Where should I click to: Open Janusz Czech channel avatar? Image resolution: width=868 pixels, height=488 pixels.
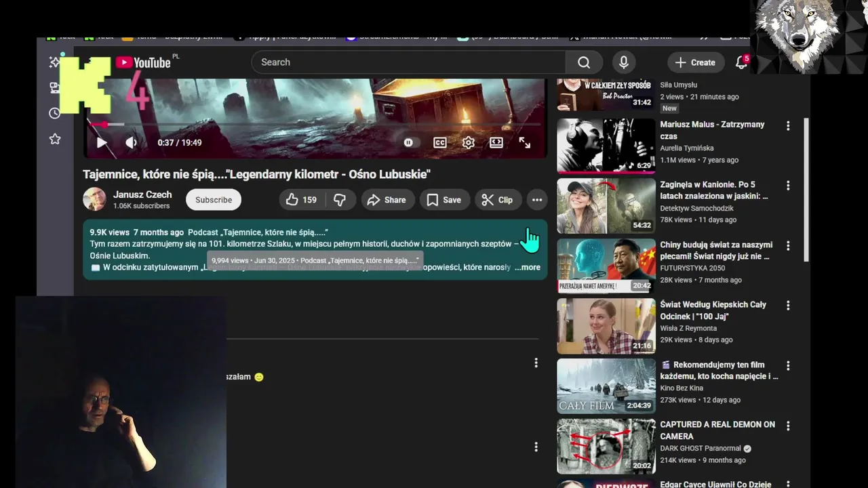point(94,199)
